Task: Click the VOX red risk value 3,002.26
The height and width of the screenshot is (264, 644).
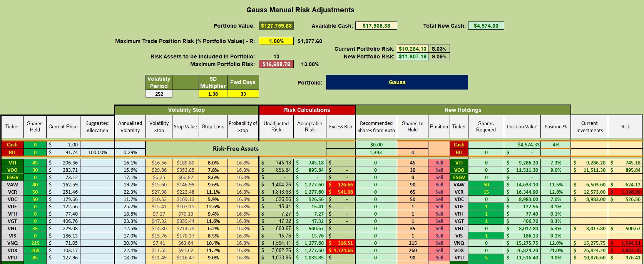Action: click(x=626, y=251)
